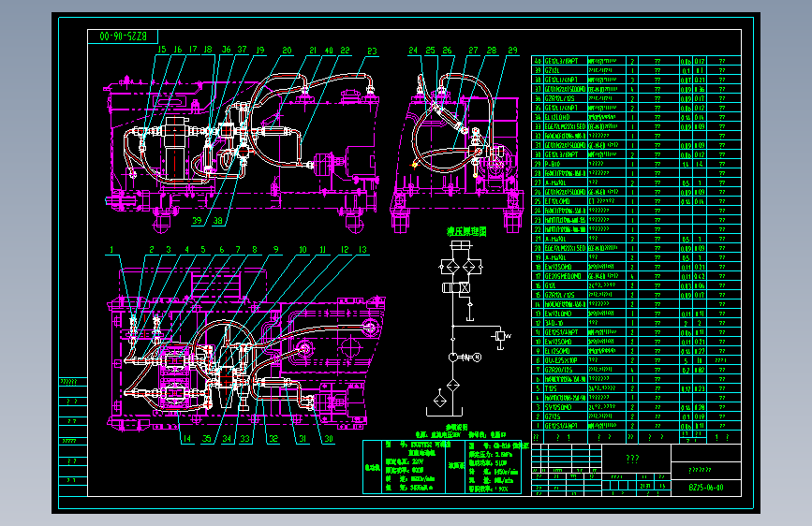The height and width of the screenshot is (526, 812).
Task: Select part code GZ12S in parts list row 2
Action: (552, 416)
